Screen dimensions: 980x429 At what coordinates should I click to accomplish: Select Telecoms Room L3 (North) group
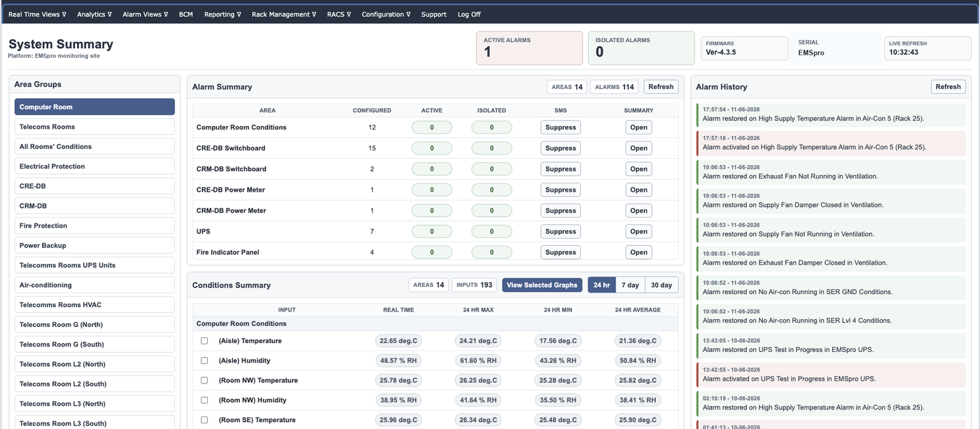[94, 404]
